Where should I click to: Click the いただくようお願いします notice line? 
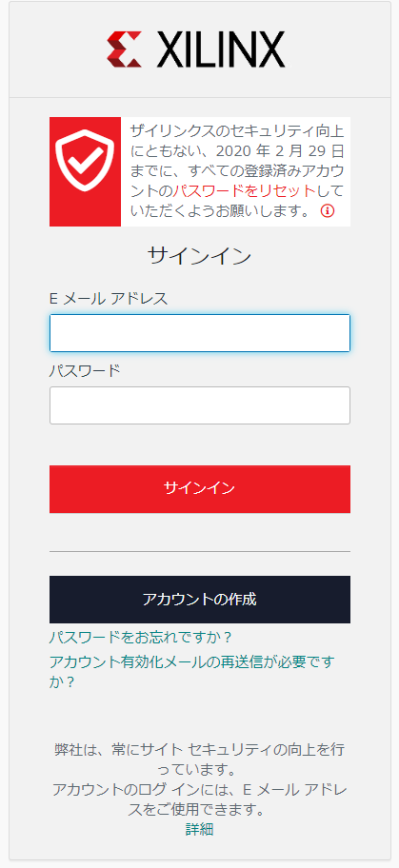(221, 211)
